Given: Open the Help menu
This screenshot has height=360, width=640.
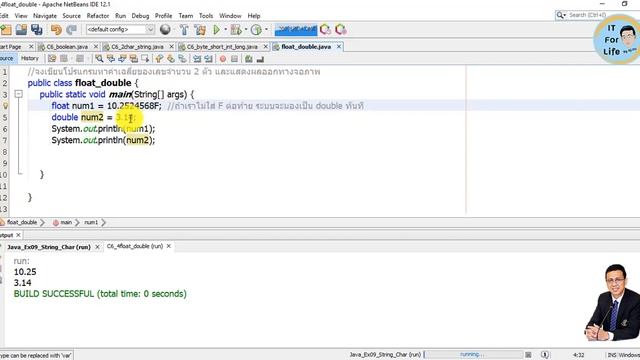Looking at the screenshot, I should (x=254, y=16).
